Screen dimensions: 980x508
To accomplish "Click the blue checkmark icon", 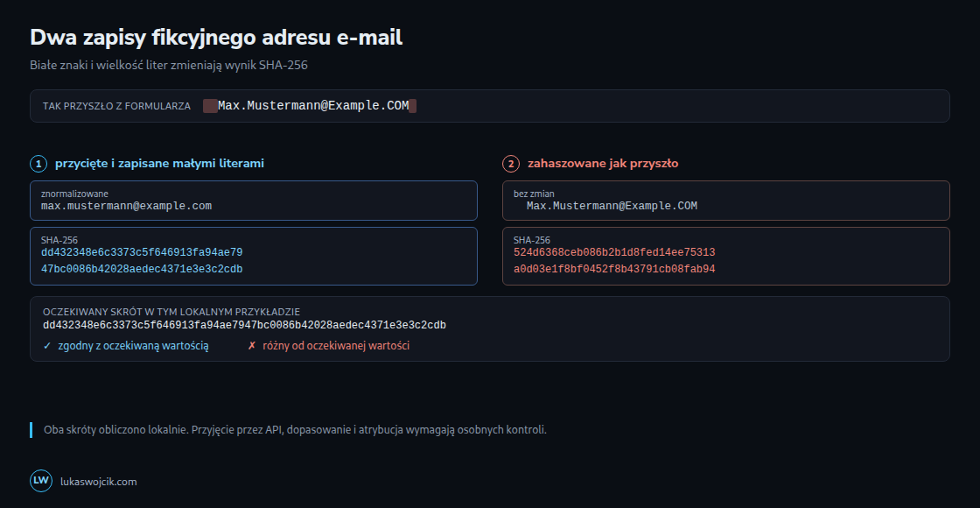I will pyautogui.click(x=47, y=345).
